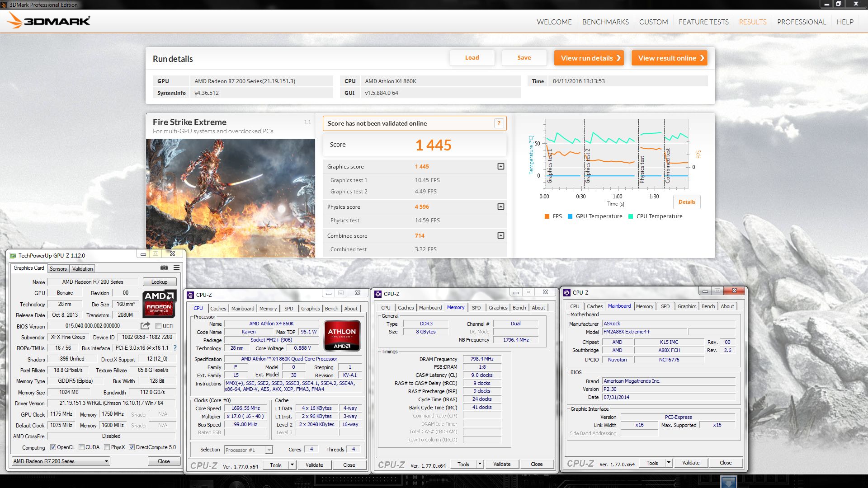Click the CPU-Z Mainboard window title icon
Viewport: 868px width, 488px height.
[567, 293]
